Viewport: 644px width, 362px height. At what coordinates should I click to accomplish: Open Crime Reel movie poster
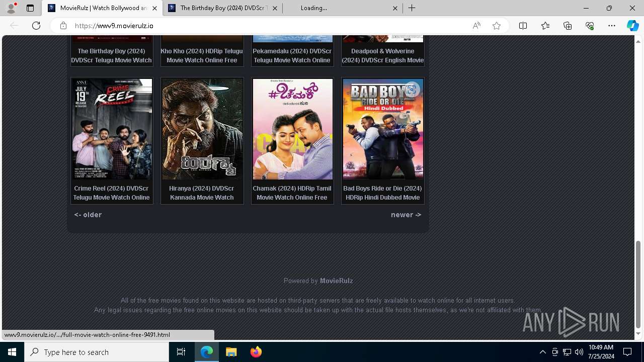112,129
